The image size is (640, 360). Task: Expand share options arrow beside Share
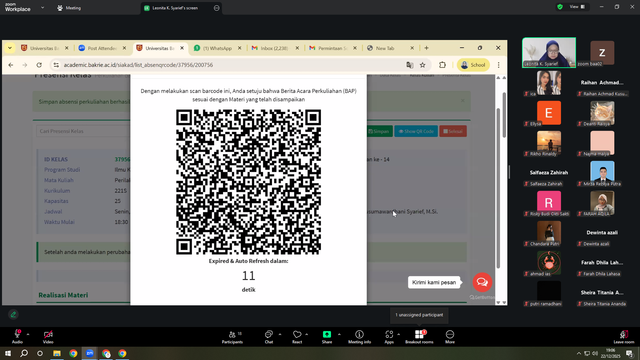pos(339,334)
